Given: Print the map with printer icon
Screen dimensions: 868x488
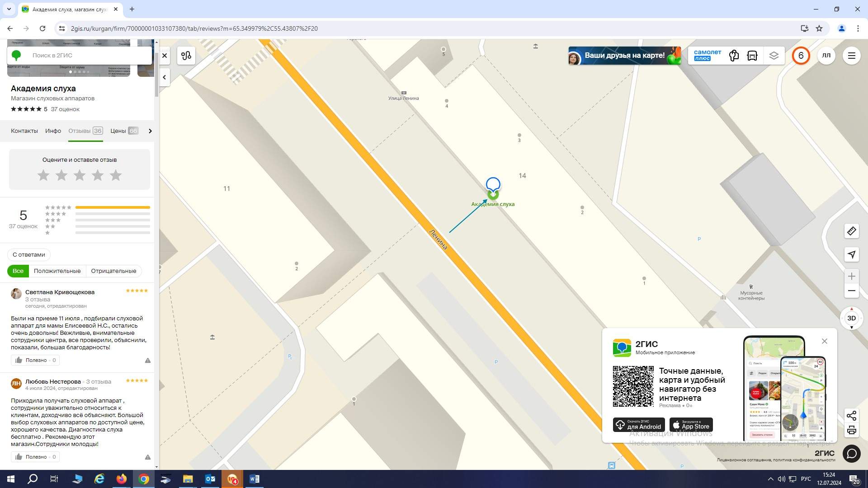Looking at the screenshot, I should pos(852,430).
